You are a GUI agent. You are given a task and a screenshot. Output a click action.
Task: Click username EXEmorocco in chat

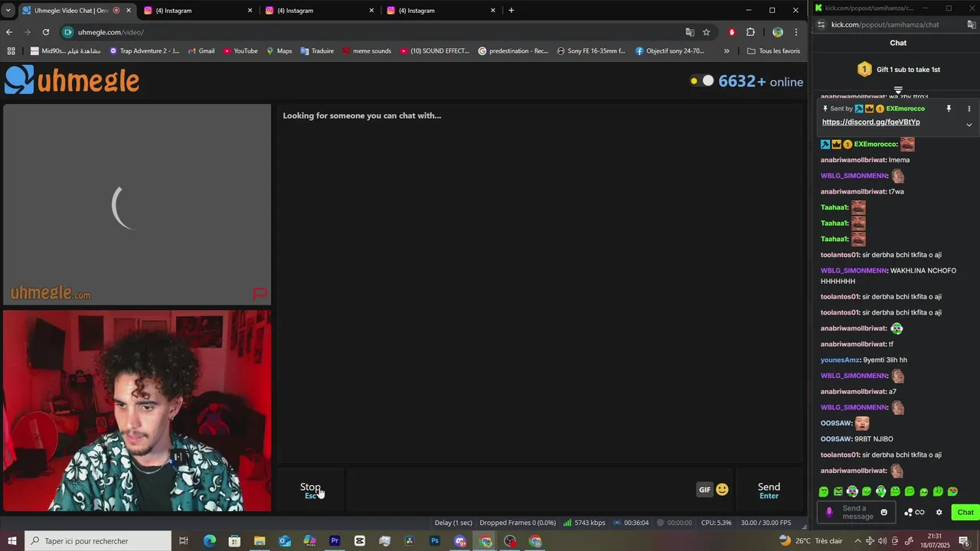click(876, 145)
